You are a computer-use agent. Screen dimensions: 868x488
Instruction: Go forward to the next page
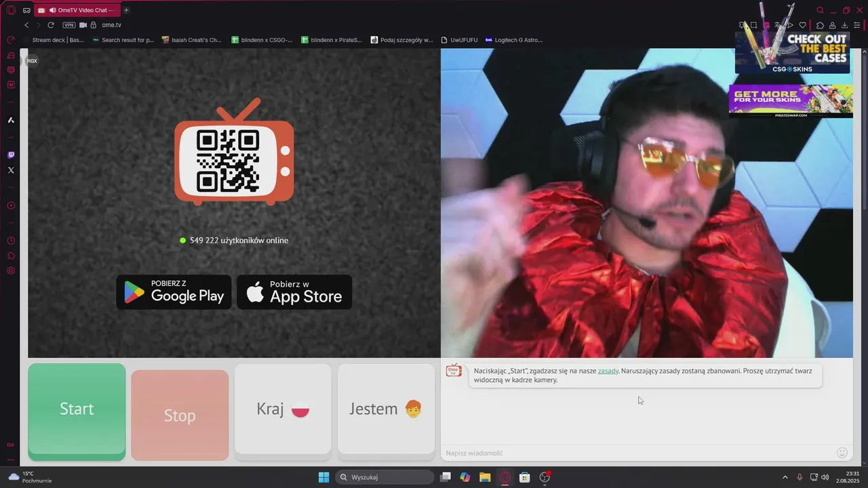click(38, 25)
